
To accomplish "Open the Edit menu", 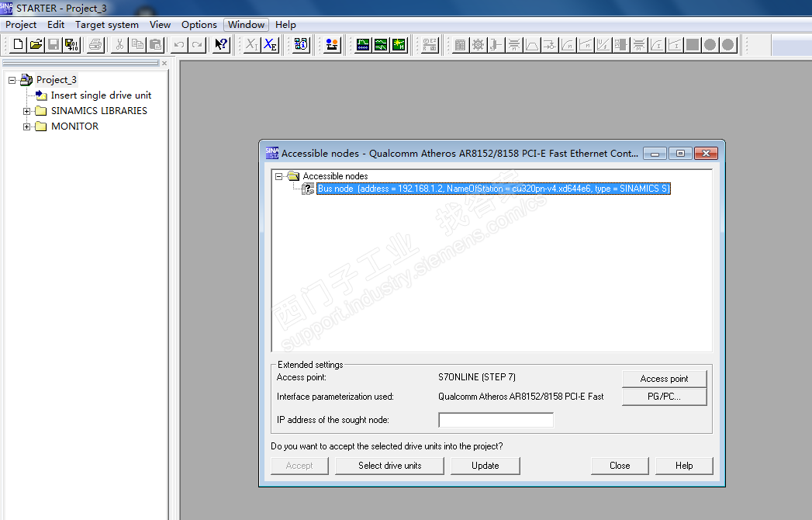I will coord(56,24).
